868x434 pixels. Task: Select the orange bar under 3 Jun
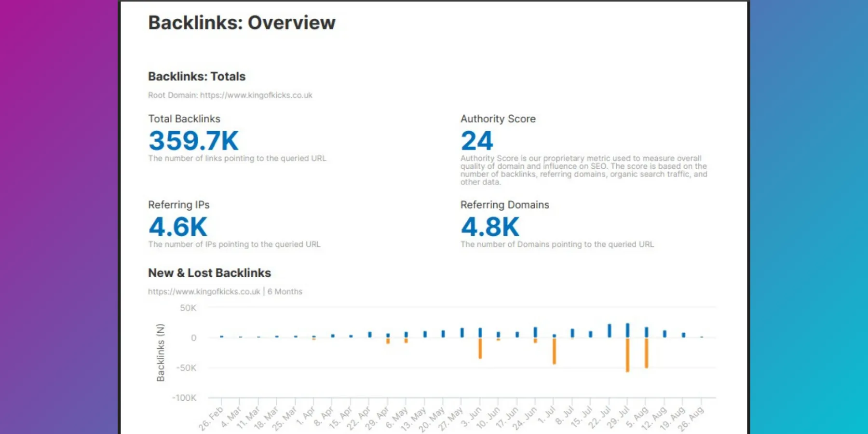point(480,347)
